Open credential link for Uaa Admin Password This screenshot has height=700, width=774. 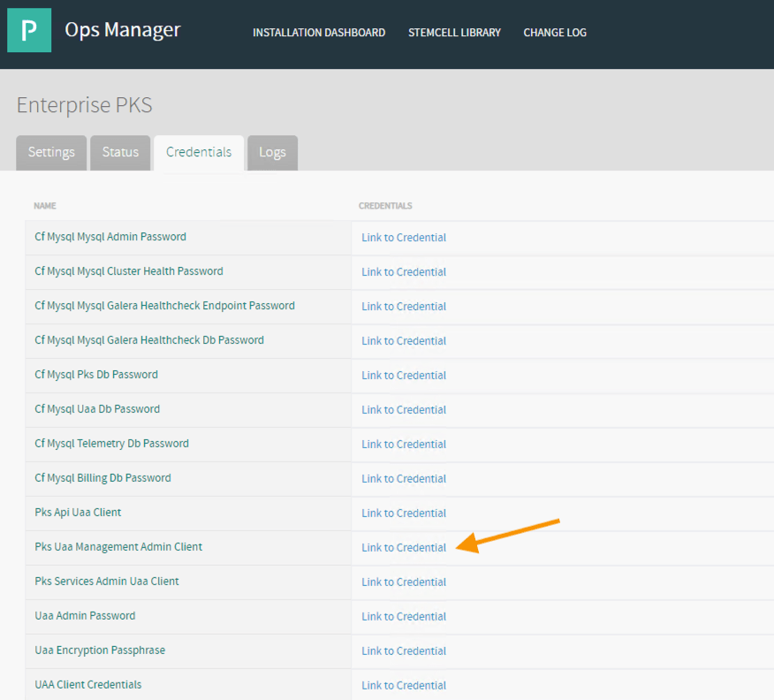(404, 617)
